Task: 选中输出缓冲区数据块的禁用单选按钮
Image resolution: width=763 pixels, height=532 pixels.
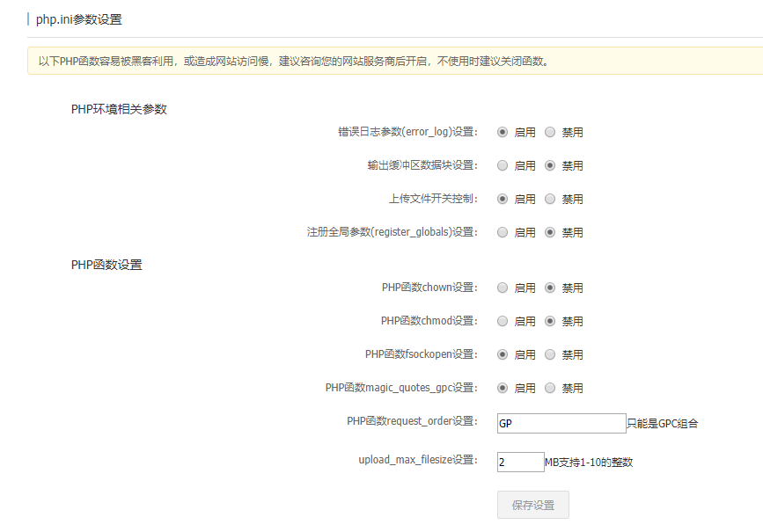Action: point(550,165)
